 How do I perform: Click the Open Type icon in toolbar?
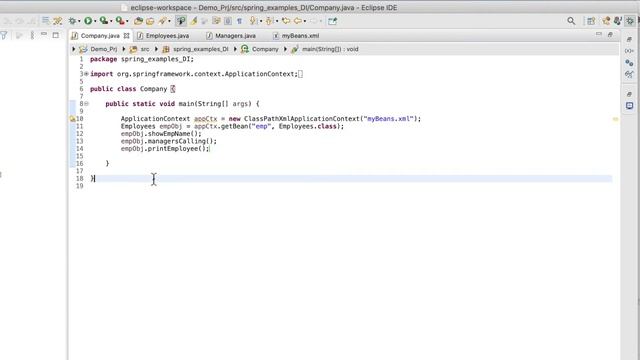point(150,21)
